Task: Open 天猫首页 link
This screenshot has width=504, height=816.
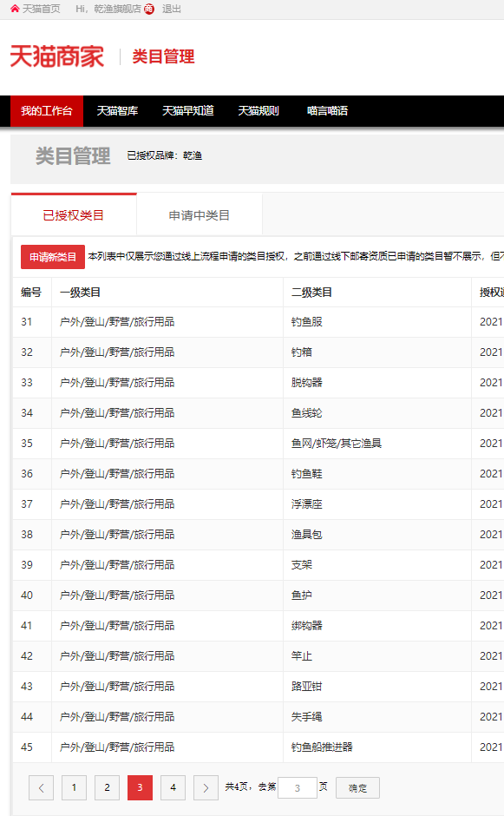Action: (x=41, y=9)
